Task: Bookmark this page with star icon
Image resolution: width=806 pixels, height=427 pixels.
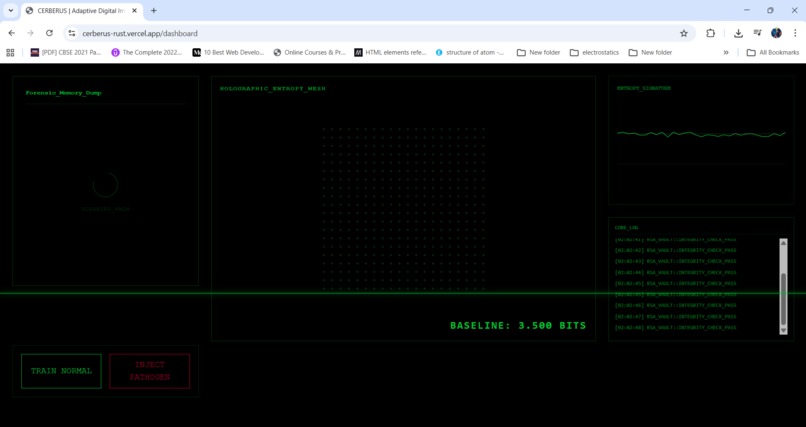Action: click(684, 33)
